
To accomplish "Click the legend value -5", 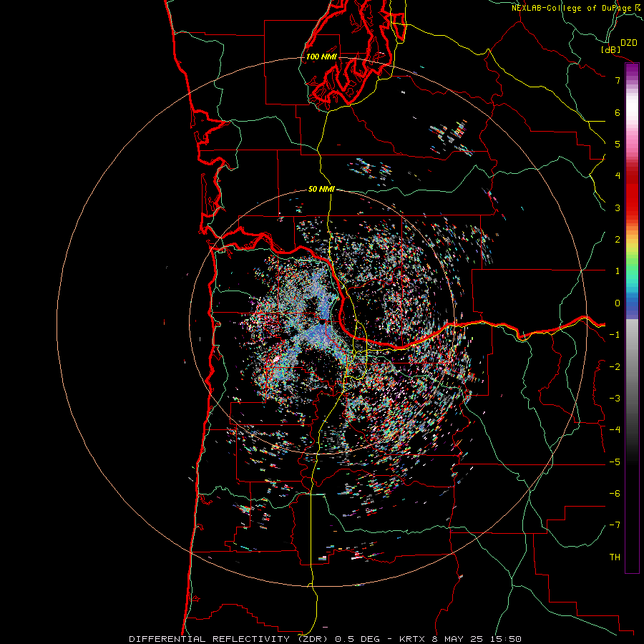I will click(615, 462).
